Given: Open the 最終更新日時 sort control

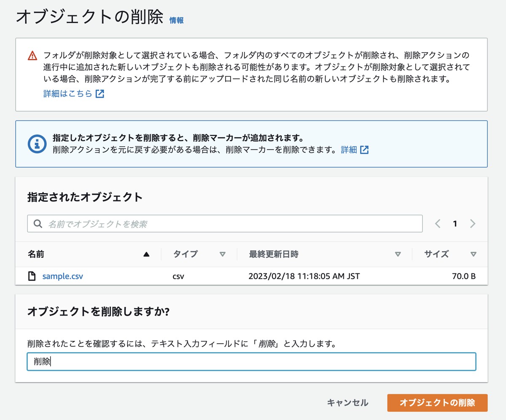Looking at the screenshot, I should pos(397,254).
